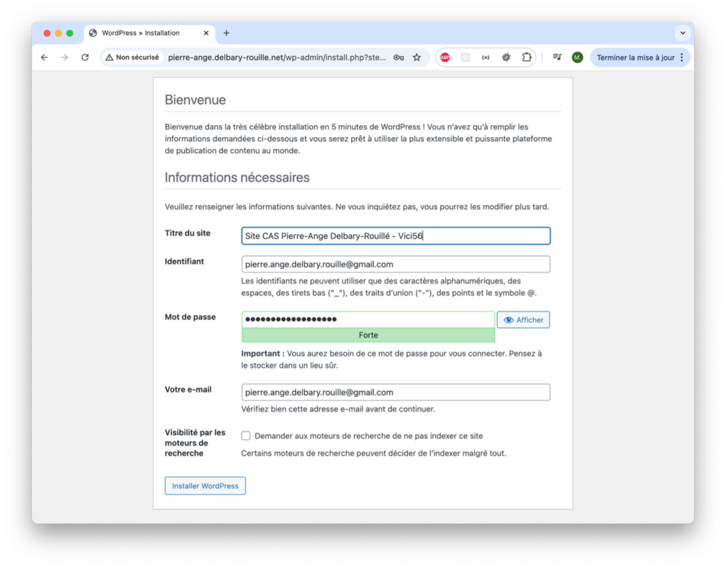Image resolution: width=728 pixels, height=568 pixels.
Task: Click the Identifiant label
Action: pos(184,262)
